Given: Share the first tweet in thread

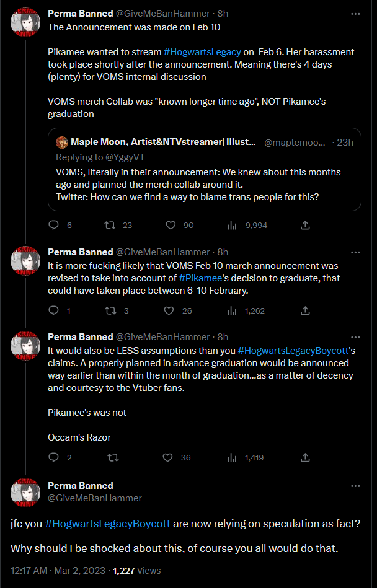Looking at the screenshot, I should point(305,225).
